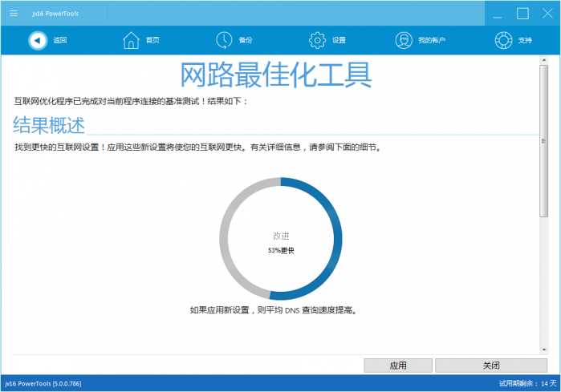Open the 我的帐户 text label
This screenshot has width=561, height=392.
(432, 40)
